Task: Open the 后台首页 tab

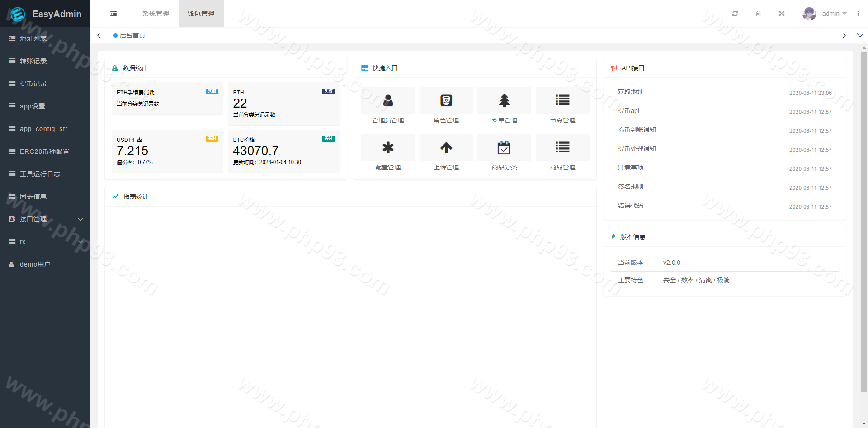Action: pos(130,35)
